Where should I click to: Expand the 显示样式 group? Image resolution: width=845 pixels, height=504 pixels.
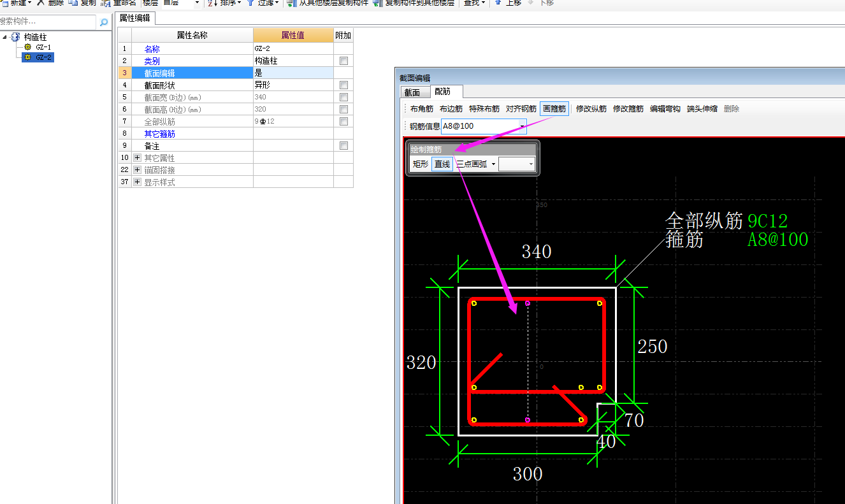click(138, 182)
